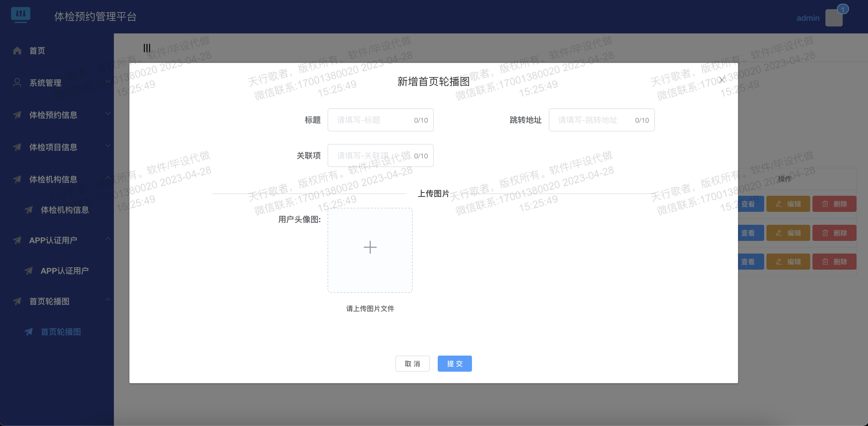Screen dimensions: 868x426
Task: Collapse the 首页轮播图 parent menu chevron
Action: [108, 300]
